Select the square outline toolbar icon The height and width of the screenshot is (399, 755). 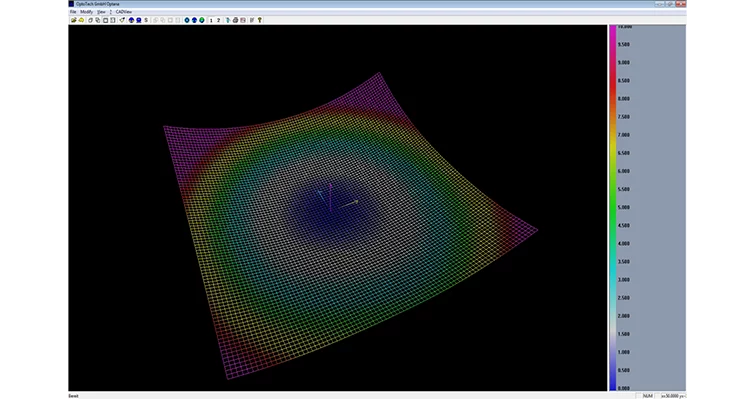point(105,20)
